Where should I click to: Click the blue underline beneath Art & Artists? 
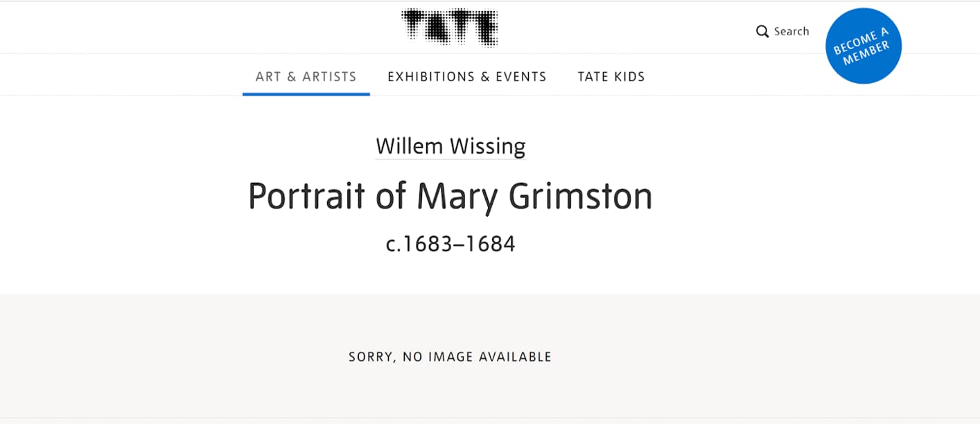[x=306, y=94]
